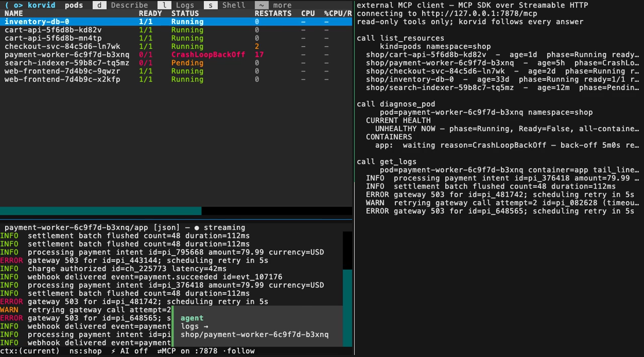Click shop/search-indexer-59b8c7-tq5mz result in MCP pane
The image size is (644, 357).
(x=503, y=87)
